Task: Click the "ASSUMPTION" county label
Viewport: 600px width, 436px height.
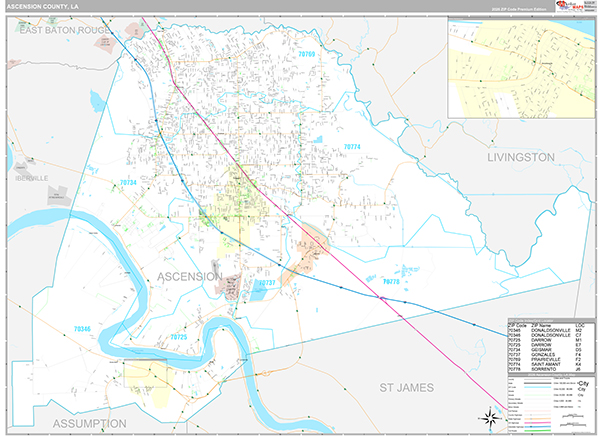Action: pos(90,424)
